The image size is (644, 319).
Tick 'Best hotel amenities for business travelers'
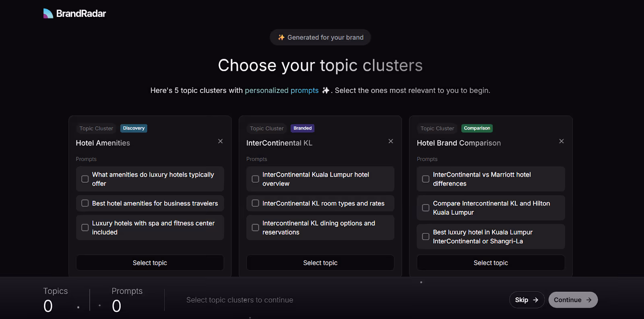(85, 203)
